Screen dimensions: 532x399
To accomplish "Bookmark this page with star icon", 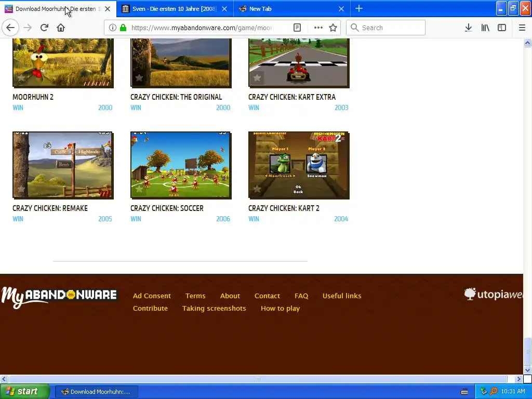I will click(x=333, y=28).
